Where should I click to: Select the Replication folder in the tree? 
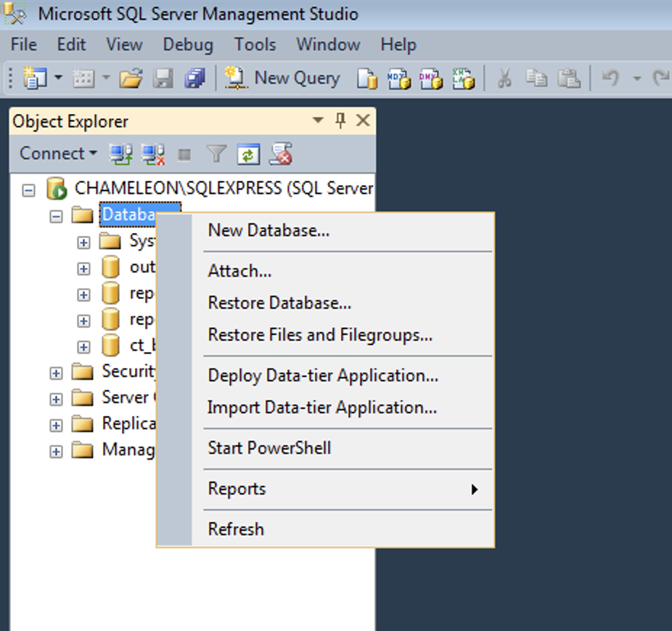(x=128, y=424)
